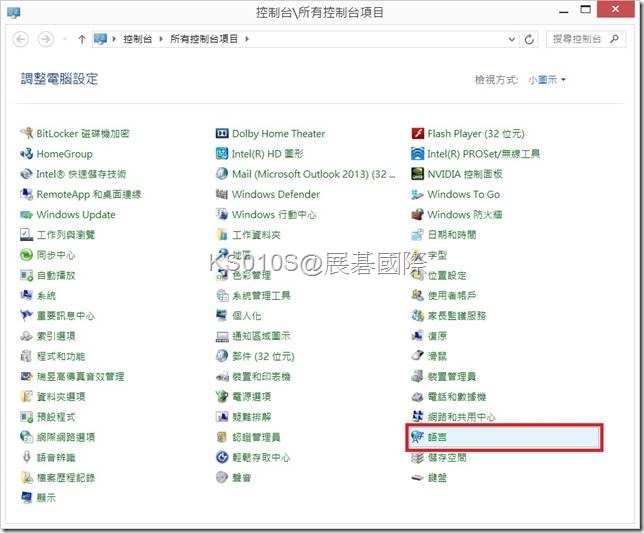
Task: Open the Mail (Microsoft Outlook 2013) link
Action: (313, 174)
